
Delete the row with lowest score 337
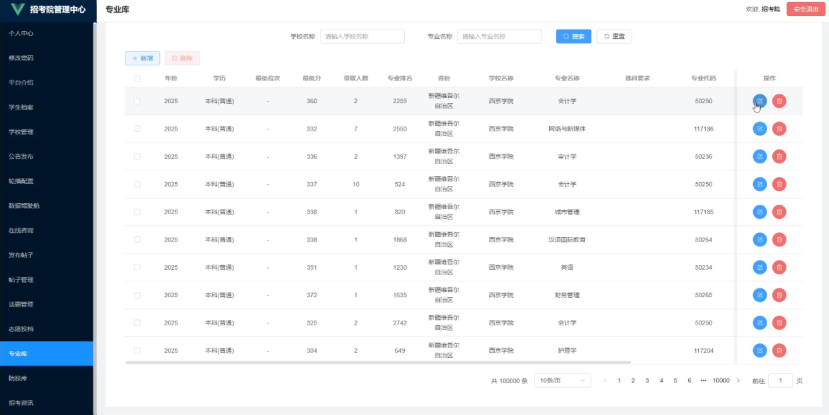coord(779,184)
